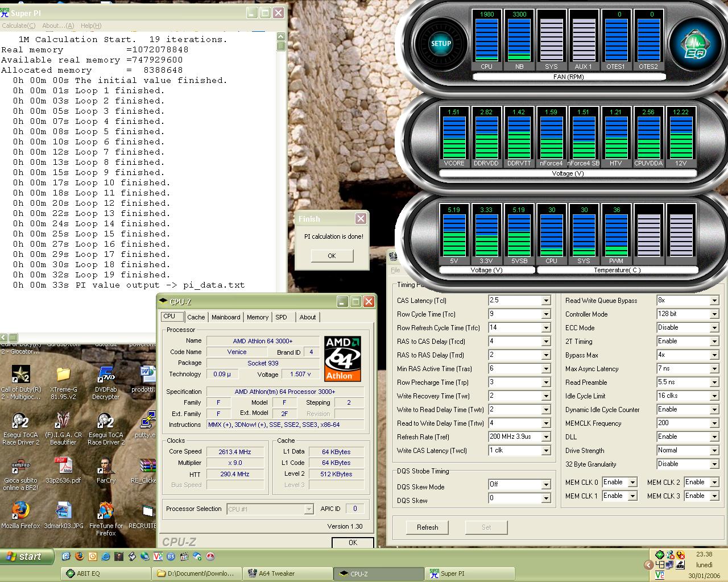Switch to ABIT EQ taskbar button
Screen dimensions: 728x582
click(x=105, y=573)
